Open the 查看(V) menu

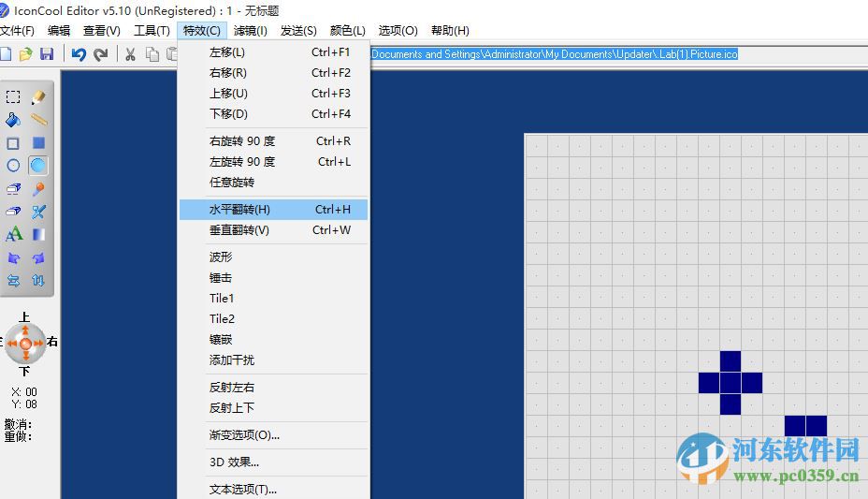pyautogui.click(x=101, y=31)
